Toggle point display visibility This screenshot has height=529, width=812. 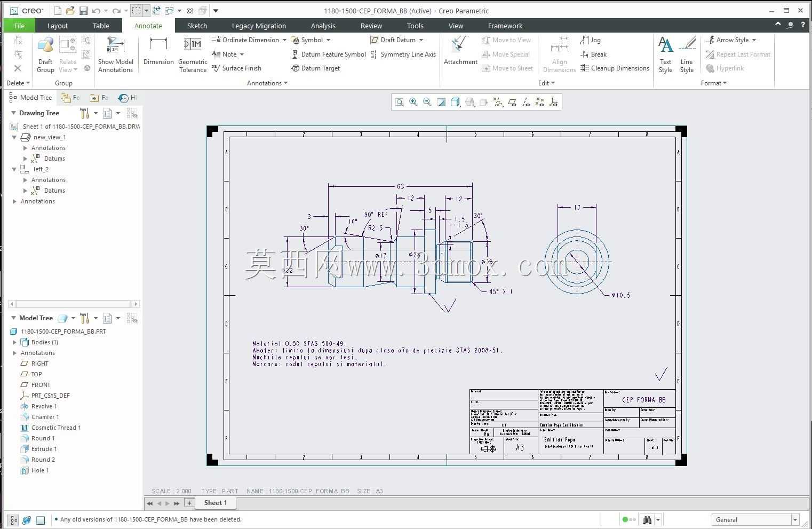tap(539, 102)
